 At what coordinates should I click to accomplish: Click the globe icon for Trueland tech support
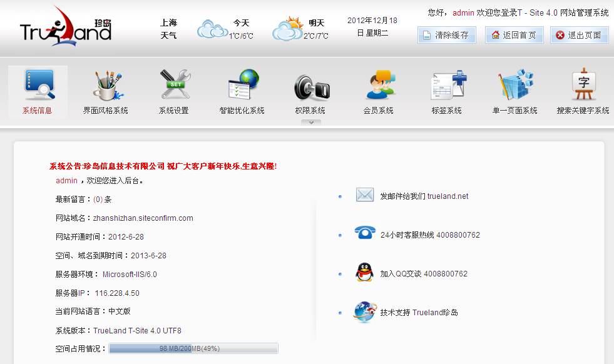point(364,312)
